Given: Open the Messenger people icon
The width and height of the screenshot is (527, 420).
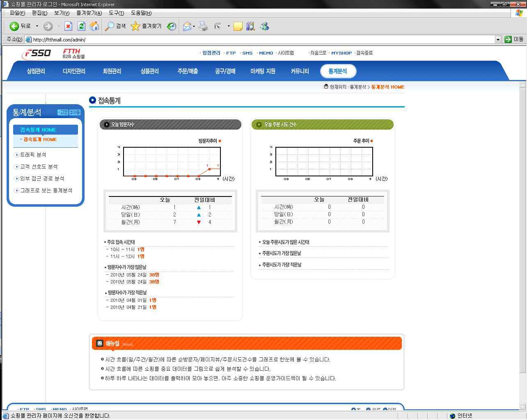Looking at the screenshot, I should [264, 26].
